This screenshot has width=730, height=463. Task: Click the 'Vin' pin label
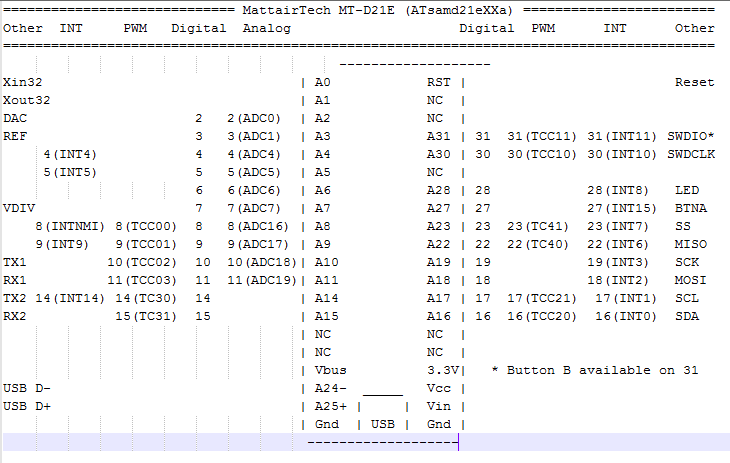click(x=439, y=407)
